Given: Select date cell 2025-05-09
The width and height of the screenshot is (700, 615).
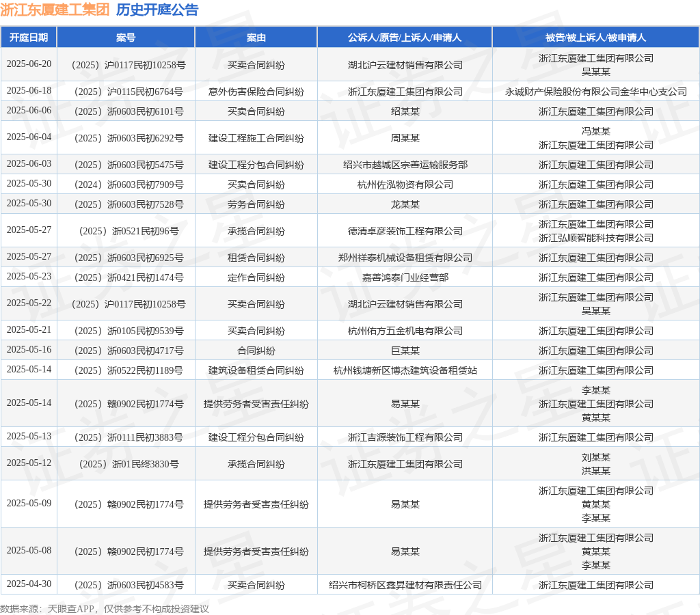Looking at the screenshot, I should click(29, 503).
